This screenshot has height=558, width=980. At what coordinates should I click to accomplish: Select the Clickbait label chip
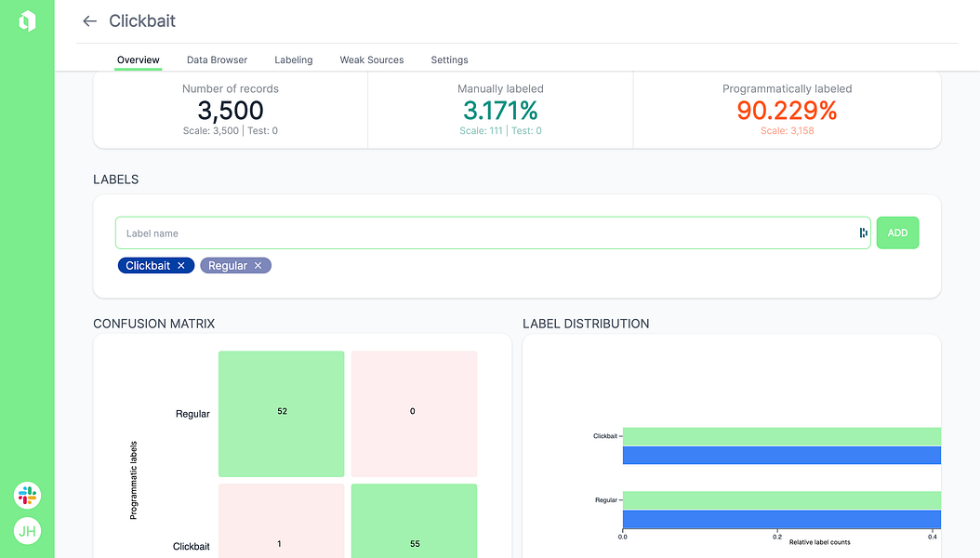tap(149, 265)
